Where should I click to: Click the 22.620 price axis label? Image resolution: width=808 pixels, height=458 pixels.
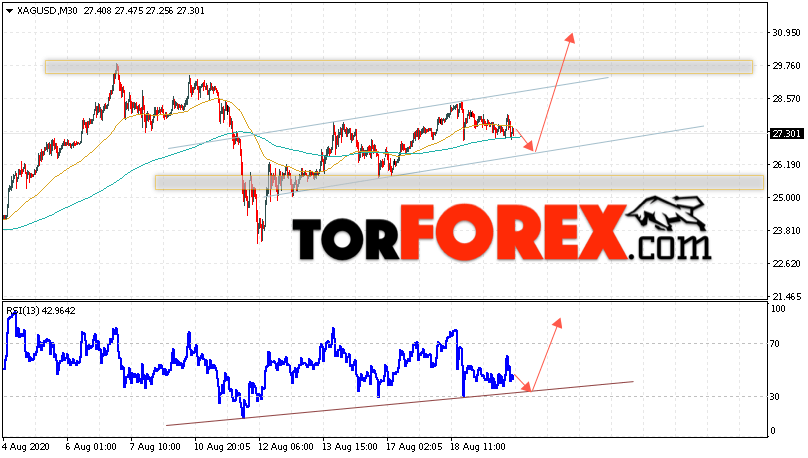786,263
